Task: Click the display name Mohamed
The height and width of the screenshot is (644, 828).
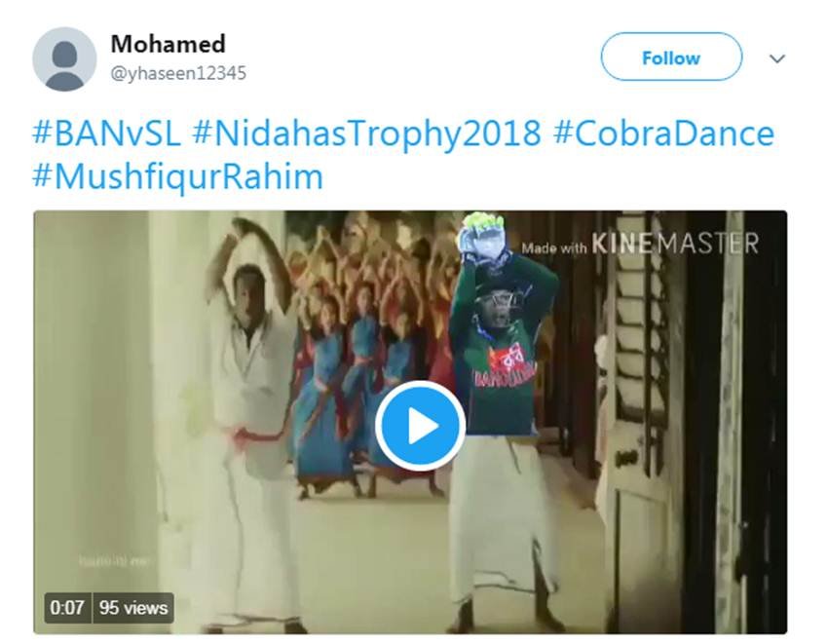Action: tap(168, 44)
